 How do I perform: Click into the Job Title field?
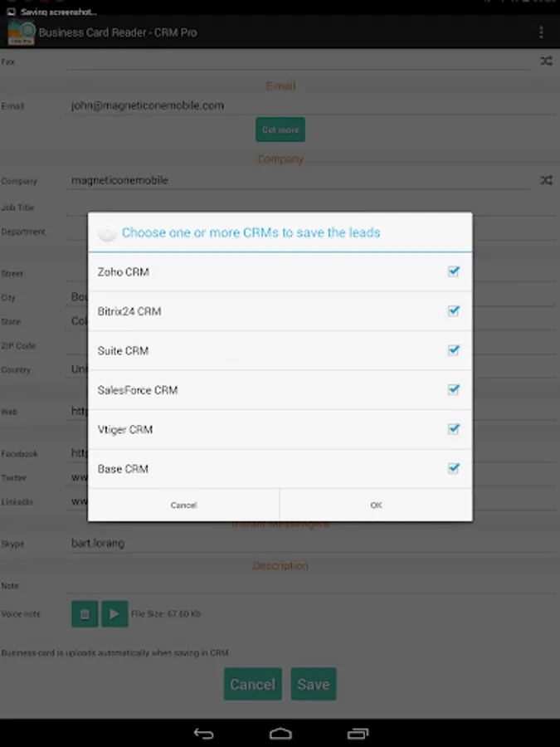[x=311, y=207]
